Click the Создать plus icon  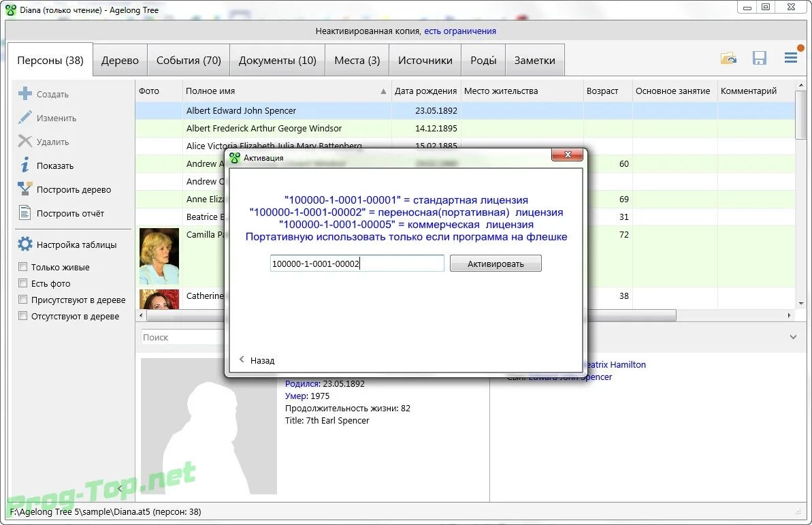tap(25, 94)
